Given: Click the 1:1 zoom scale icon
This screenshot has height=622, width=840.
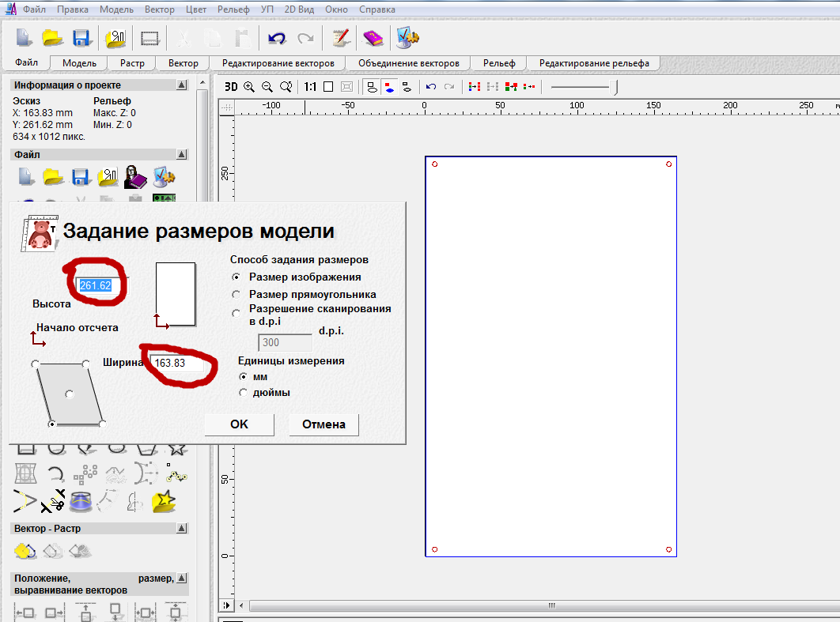Looking at the screenshot, I should [x=310, y=87].
